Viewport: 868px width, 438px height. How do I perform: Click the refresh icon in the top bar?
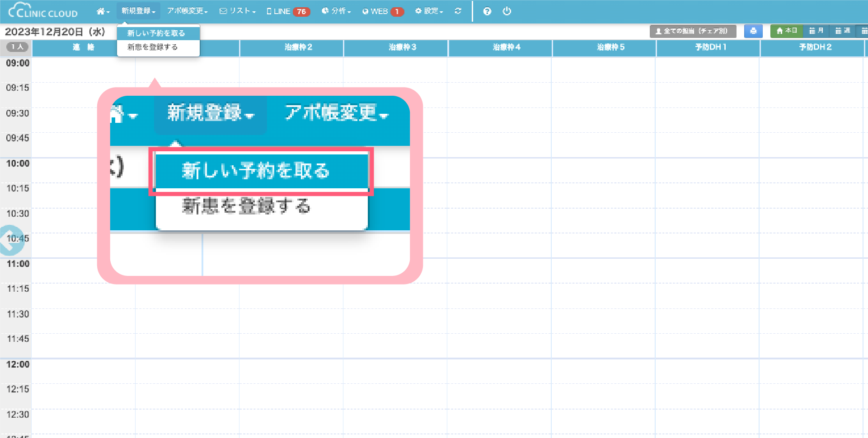pyautogui.click(x=458, y=11)
